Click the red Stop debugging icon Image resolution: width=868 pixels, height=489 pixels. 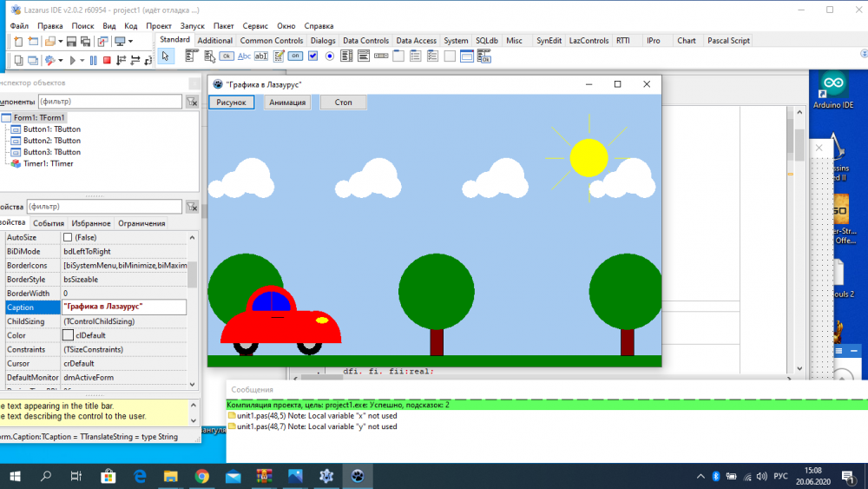pyautogui.click(x=107, y=60)
